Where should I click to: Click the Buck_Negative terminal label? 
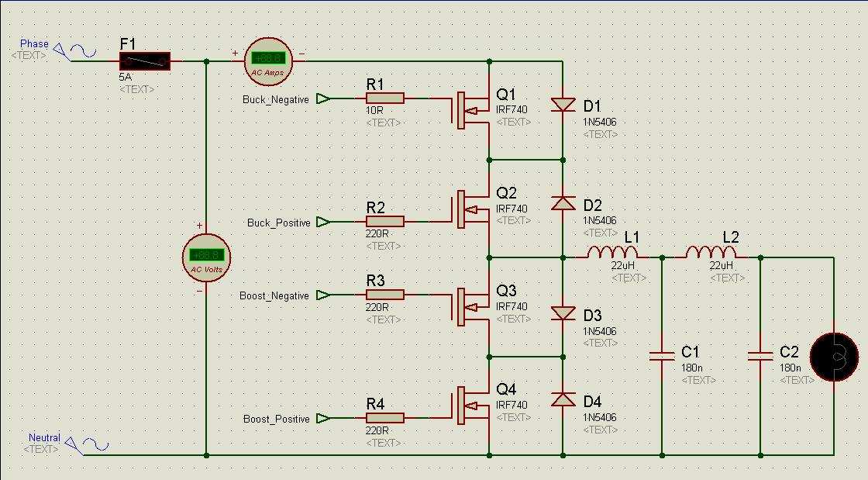[275, 99]
